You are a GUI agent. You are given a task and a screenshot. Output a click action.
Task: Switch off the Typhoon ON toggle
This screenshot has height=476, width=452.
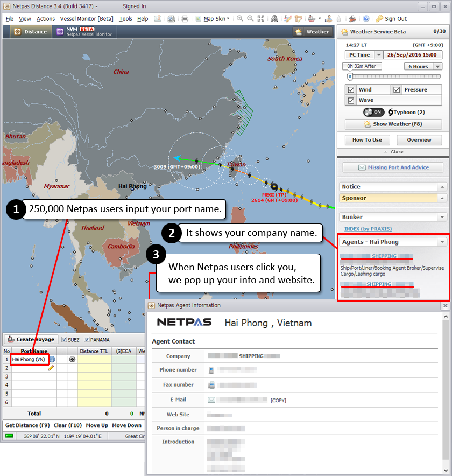point(374,113)
